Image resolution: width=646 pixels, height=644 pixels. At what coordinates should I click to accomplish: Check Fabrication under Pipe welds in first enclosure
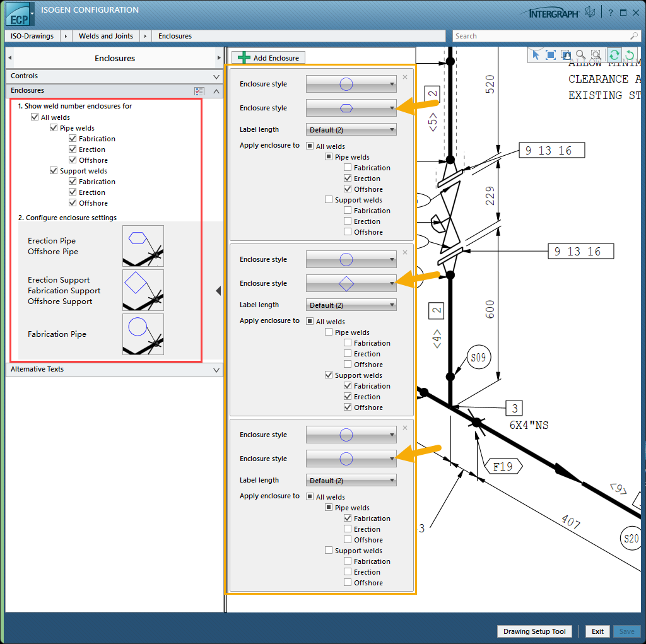348,168
